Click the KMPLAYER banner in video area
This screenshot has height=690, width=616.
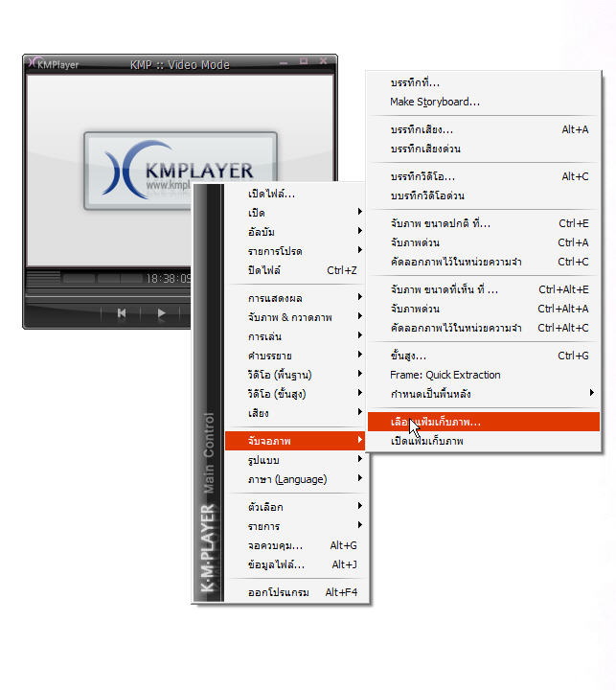pyautogui.click(x=180, y=171)
